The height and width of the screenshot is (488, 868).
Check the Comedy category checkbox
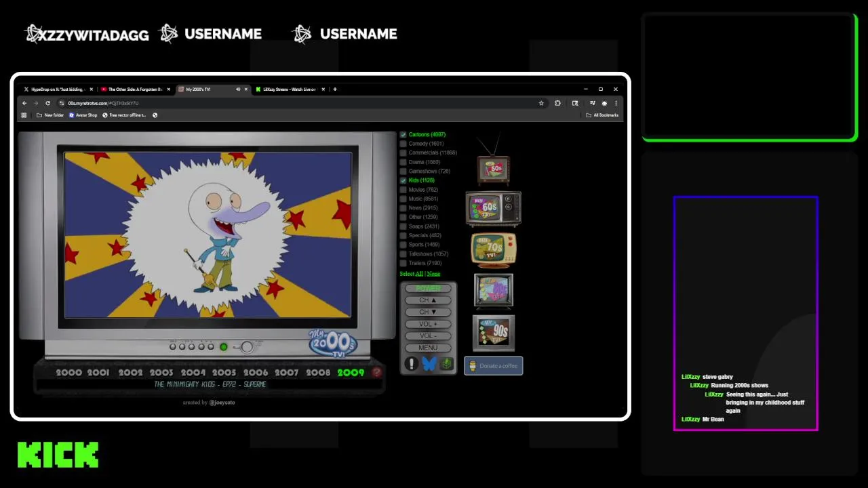point(403,144)
